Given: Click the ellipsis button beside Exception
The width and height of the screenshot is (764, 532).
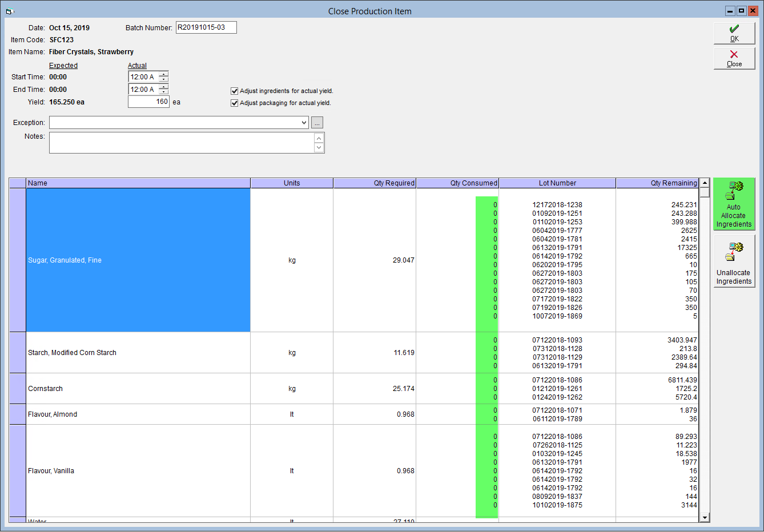Looking at the screenshot, I should (x=317, y=123).
